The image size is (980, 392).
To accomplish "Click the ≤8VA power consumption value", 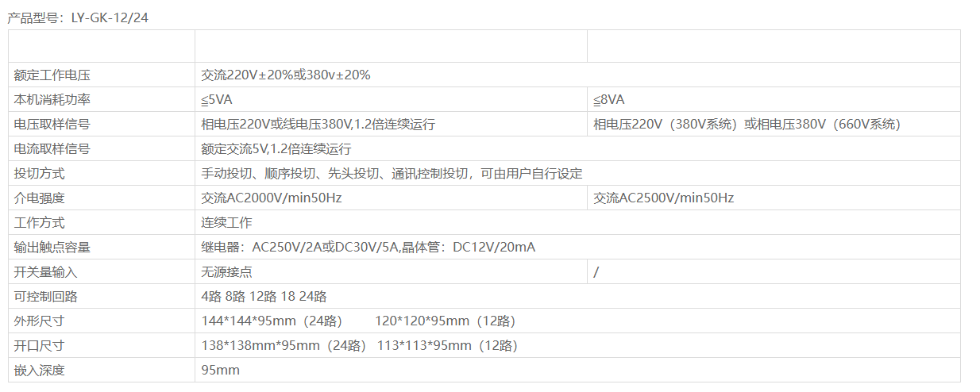I will [x=609, y=100].
